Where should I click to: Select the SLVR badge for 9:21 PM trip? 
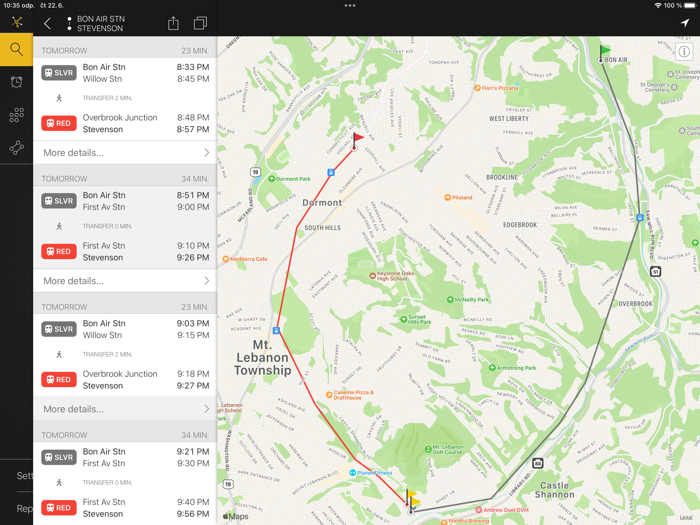tap(59, 457)
